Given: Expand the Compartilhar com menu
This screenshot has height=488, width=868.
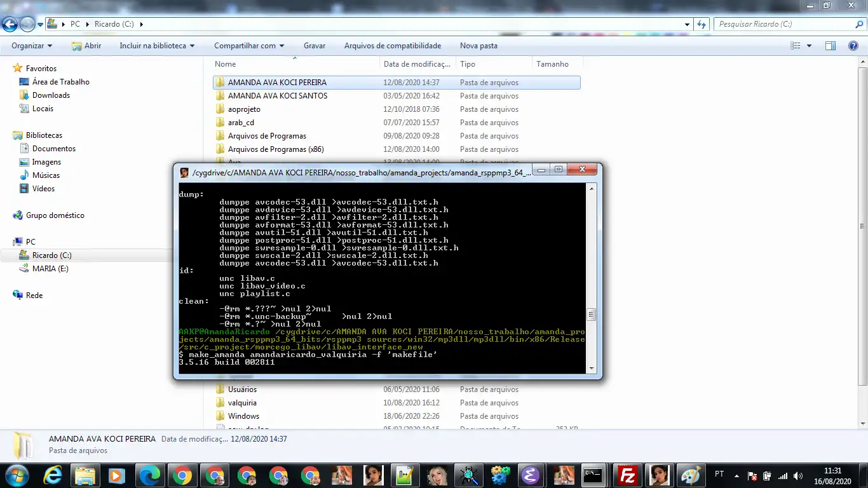Looking at the screenshot, I should tap(249, 46).
